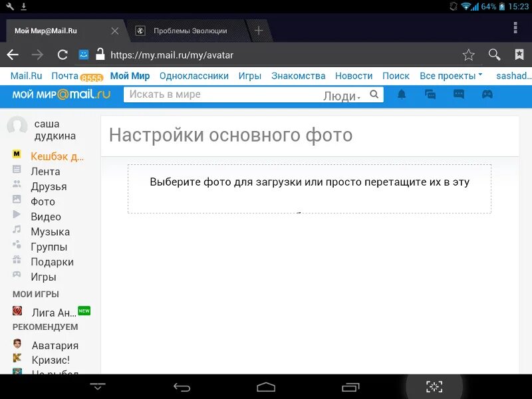The height and width of the screenshot is (399, 532).
Task: Click the Фото picture icon
Action: 17,199
